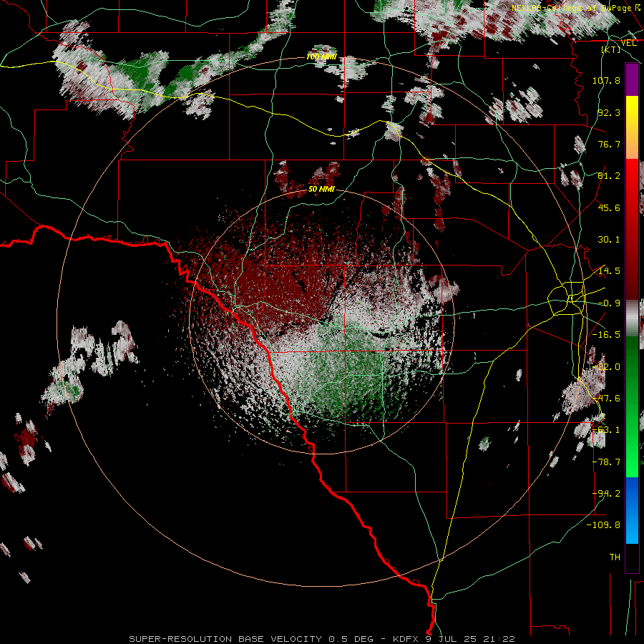This screenshot has height=644, width=644.
Task: Select the -16.5 legend value
Action: [606, 335]
